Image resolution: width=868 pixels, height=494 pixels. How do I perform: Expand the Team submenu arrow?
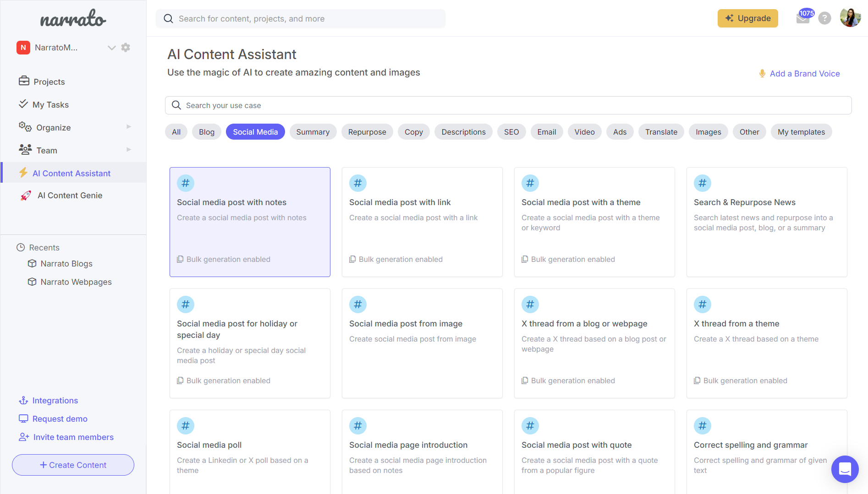129,150
